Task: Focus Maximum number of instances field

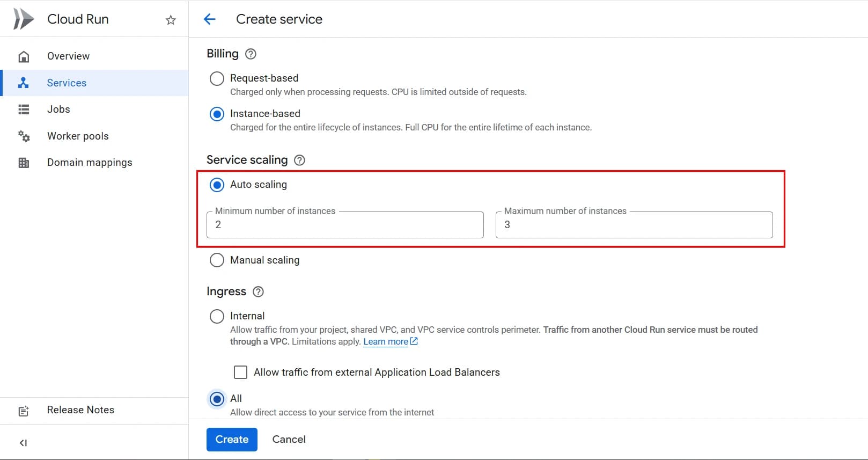Action: (x=634, y=225)
